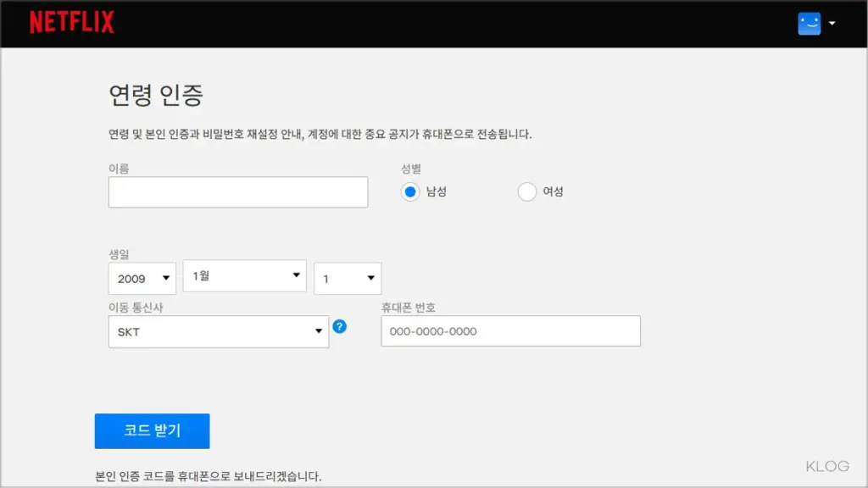Open the birth month 1월 dropdown
The image size is (868, 488).
click(244, 274)
